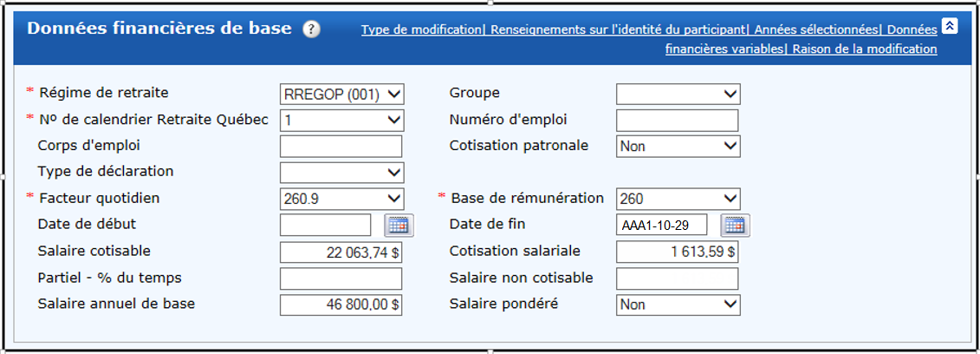Open the calendar picker for Date de début
The image size is (980, 354).
click(399, 226)
